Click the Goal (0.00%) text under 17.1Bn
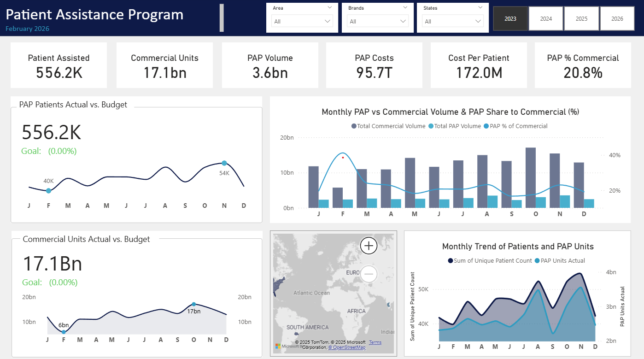Screen dimensions: 644x359 click(50, 282)
